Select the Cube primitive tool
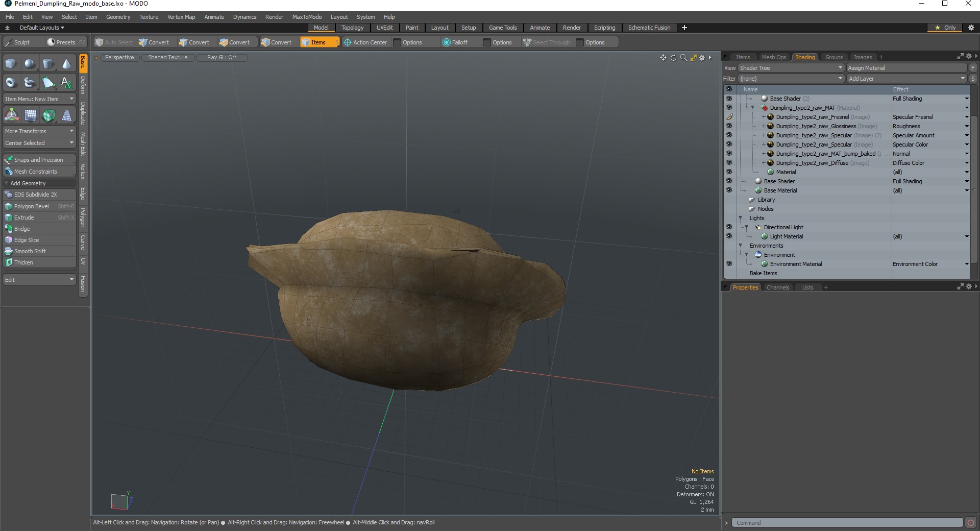The width and height of the screenshot is (980, 531). point(11,64)
